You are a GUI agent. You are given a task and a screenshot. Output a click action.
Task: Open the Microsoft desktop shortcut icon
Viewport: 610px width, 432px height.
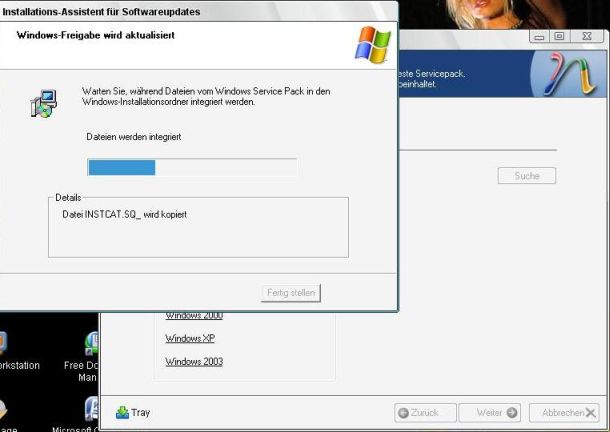coord(92,409)
